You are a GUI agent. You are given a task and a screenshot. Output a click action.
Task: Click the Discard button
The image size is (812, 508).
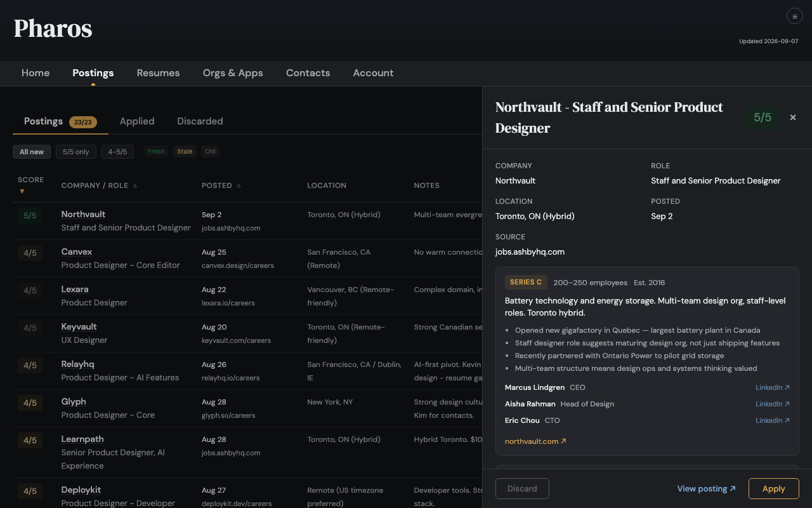tap(522, 489)
